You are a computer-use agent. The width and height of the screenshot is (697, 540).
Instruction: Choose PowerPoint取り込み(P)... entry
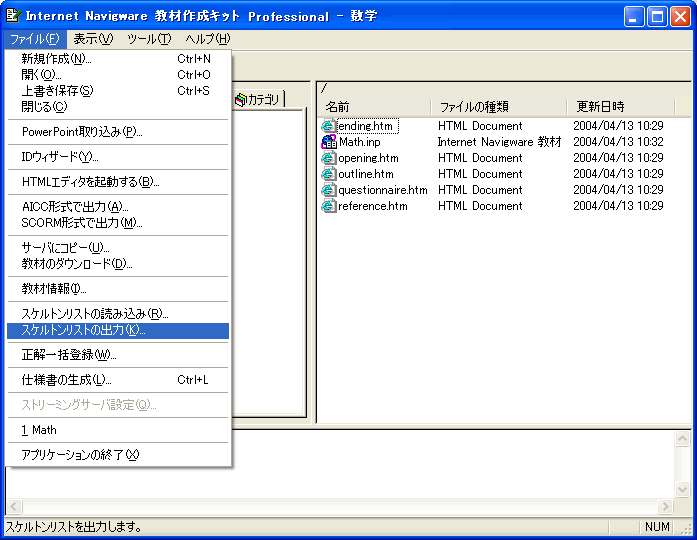click(118, 132)
